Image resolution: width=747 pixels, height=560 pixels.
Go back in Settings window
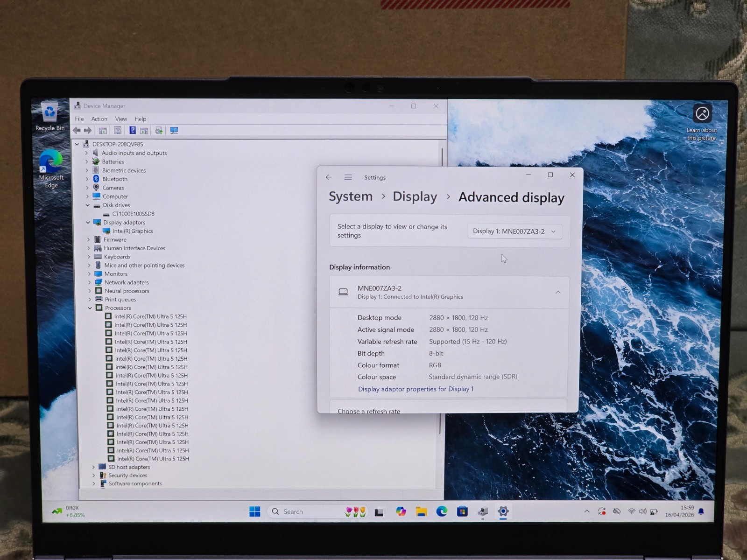coord(329,177)
